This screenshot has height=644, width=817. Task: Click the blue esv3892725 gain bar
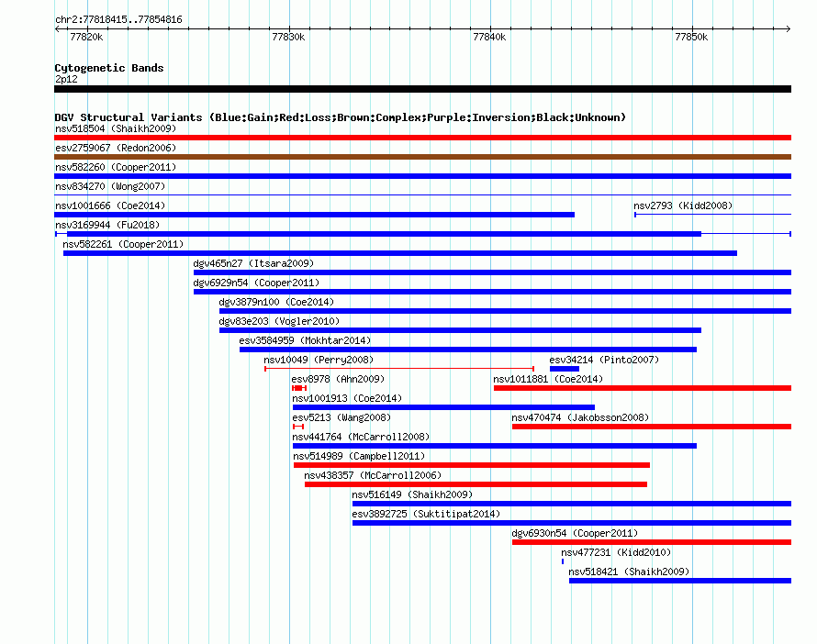pos(572,523)
